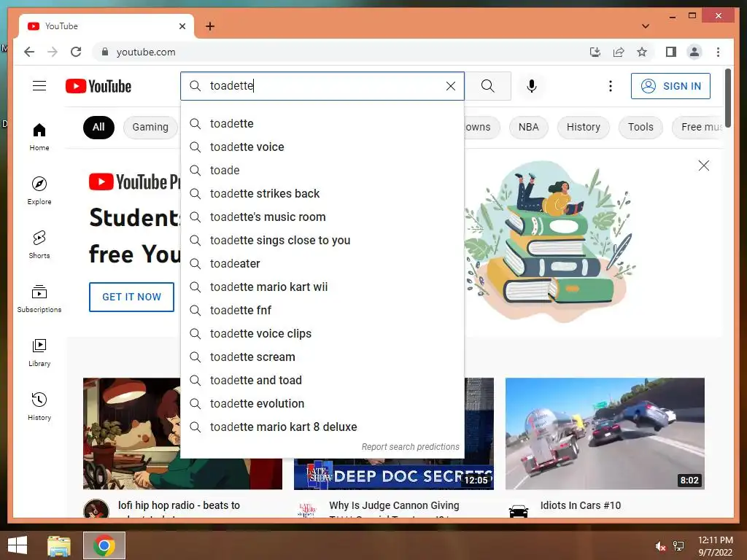Toggle Chrome side panel
Screen dimensions: 747x560
coord(671,52)
